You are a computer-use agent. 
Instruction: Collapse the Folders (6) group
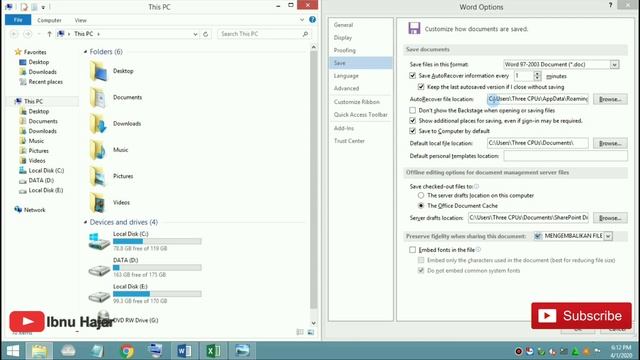(85, 52)
